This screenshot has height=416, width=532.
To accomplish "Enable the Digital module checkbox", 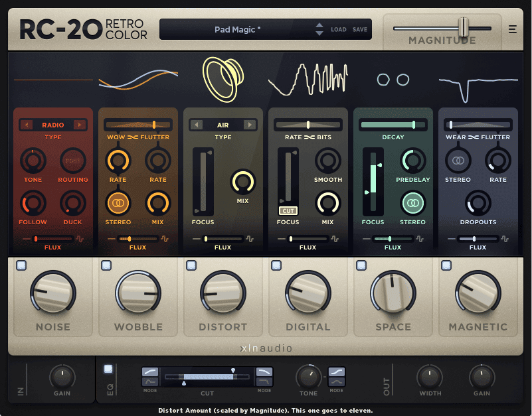I will coord(276,265).
